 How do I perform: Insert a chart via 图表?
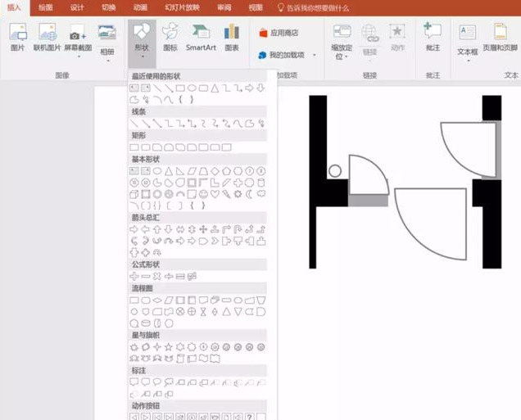pos(232,37)
